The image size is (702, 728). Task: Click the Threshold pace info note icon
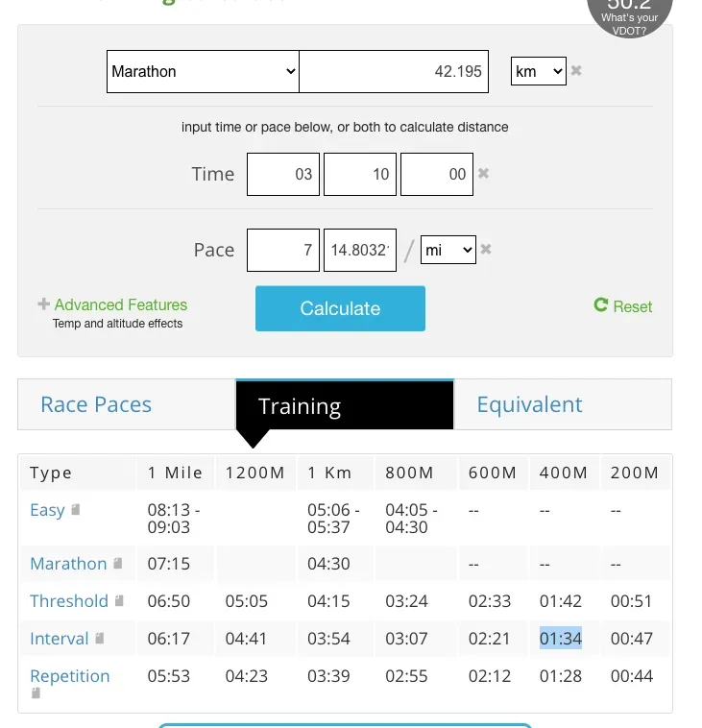coord(120,601)
